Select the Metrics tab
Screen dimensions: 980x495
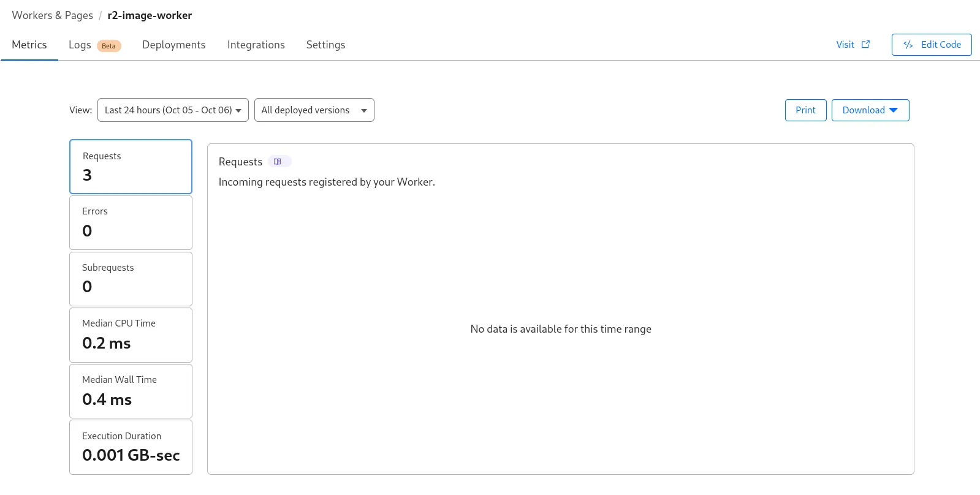tap(29, 45)
